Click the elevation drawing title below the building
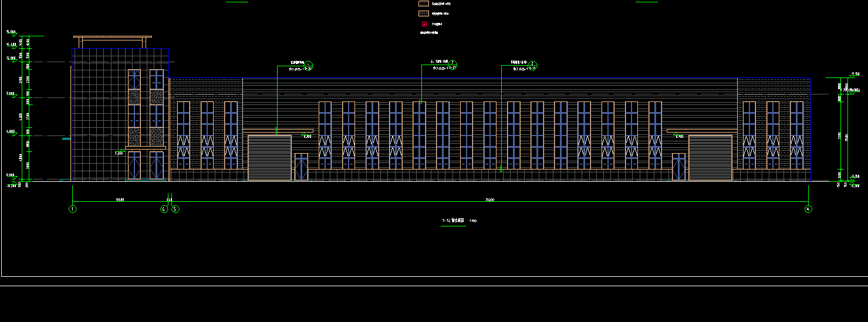The height and width of the screenshot is (322, 868). point(453,221)
